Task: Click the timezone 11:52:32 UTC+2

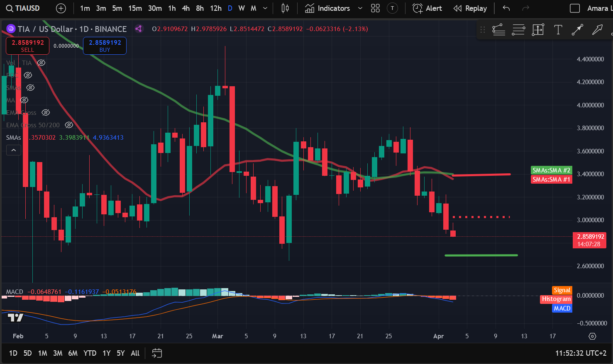Action: click(x=581, y=353)
